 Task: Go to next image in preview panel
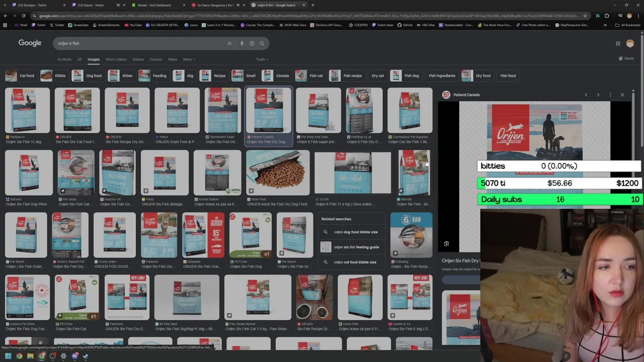(x=598, y=95)
